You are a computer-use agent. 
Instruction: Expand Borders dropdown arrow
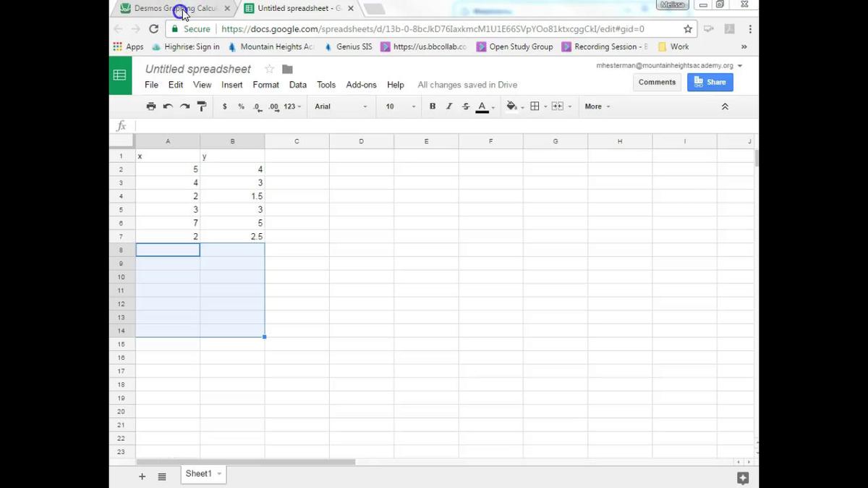point(545,107)
